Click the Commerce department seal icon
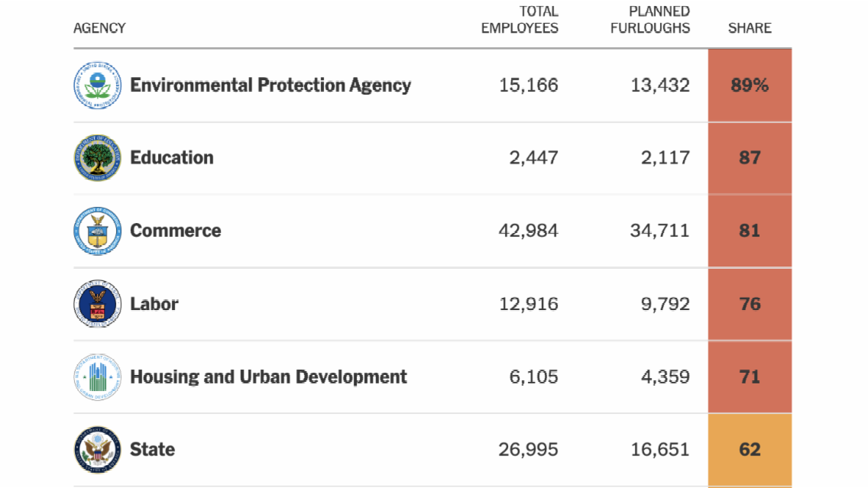Image resolution: width=868 pixels, height=488 pixels. pyautogui.click(x=97, y=231)
